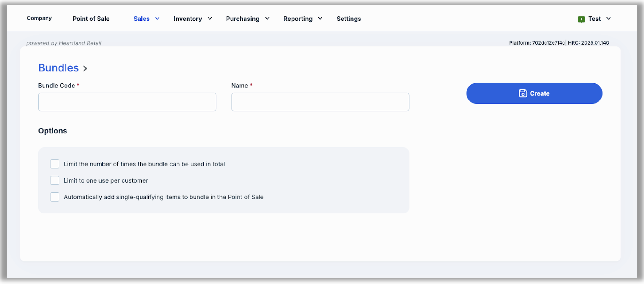Open the Inventory dropdown menu
The width and height of the screenshot is (644, 284).
[192, 19]
